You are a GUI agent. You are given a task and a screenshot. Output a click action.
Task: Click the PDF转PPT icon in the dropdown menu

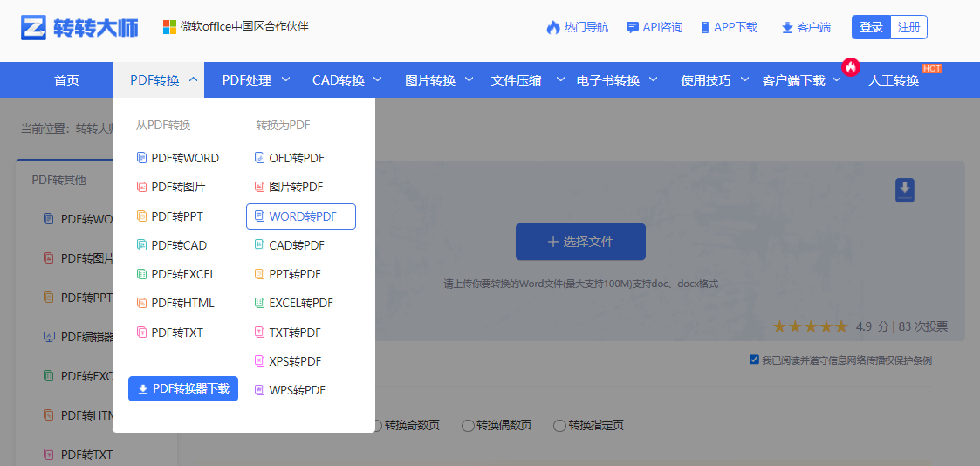coord(142,216)
